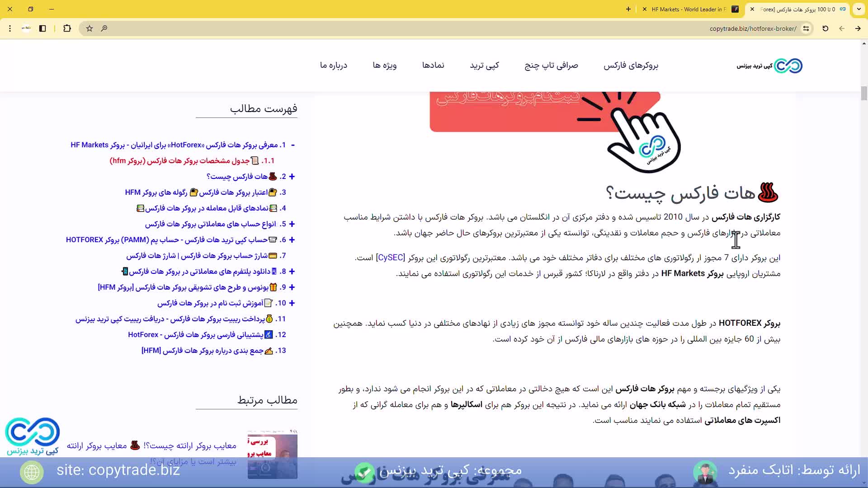Click the bookmark star in the address bar
Screen dimensions: 868x488
(x=89, y=28)
